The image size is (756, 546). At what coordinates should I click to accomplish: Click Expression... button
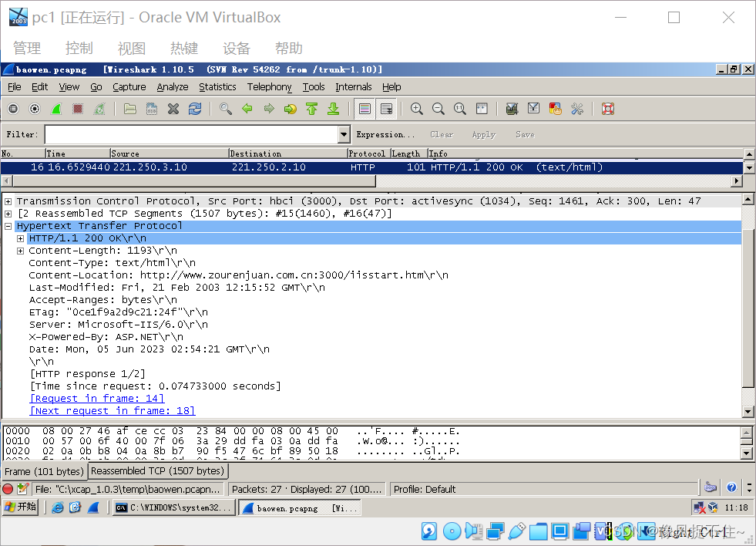point(385,134)
